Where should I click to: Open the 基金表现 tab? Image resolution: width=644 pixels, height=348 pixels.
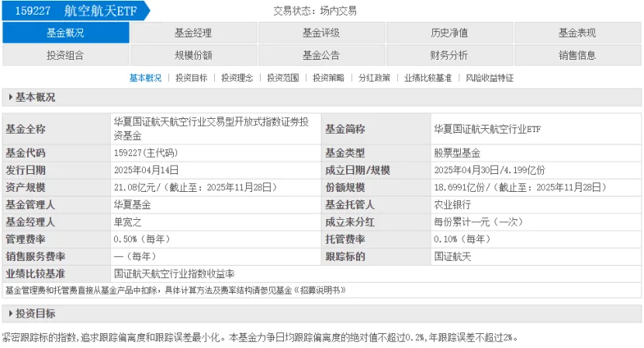(577, 33)
